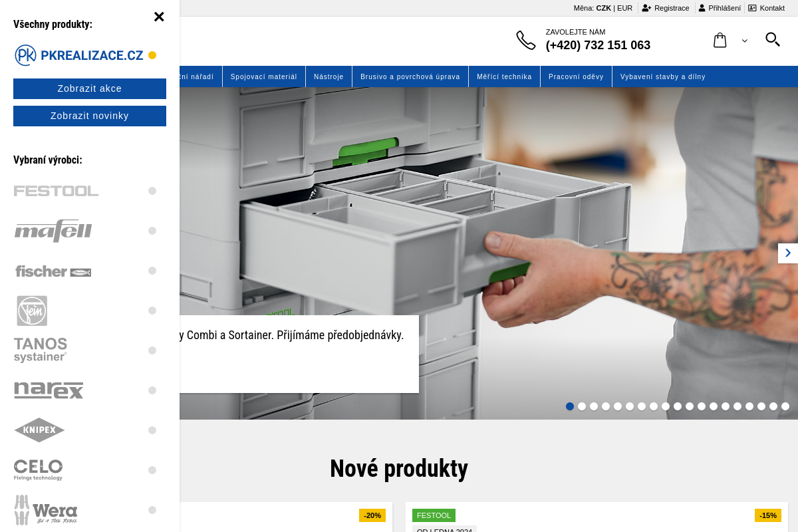
Task: Close the Všechny produkty sidebar panel
Action: click(159, 17)
